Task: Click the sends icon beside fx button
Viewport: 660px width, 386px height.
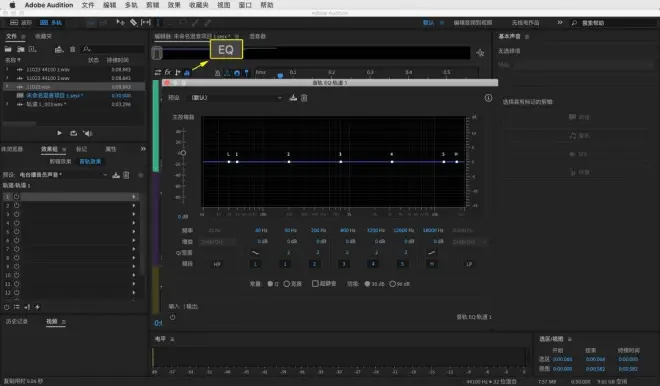Action: point(177,72)
